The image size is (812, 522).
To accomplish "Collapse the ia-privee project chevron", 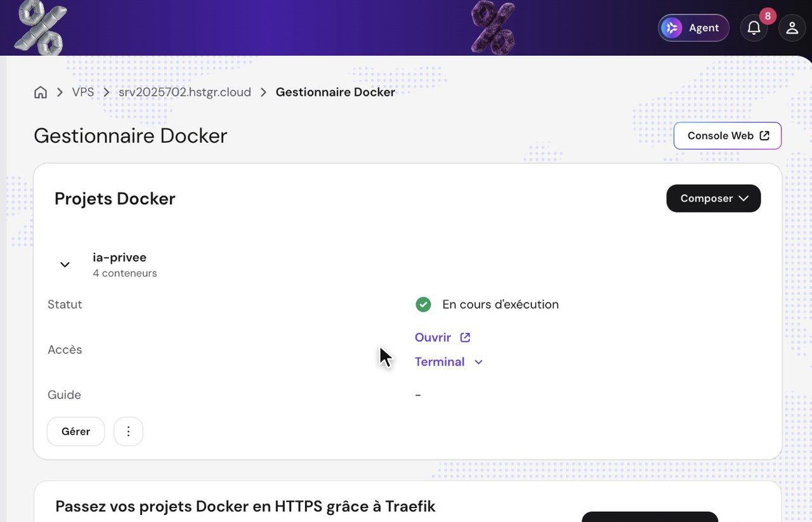I will tap(65, 264).
